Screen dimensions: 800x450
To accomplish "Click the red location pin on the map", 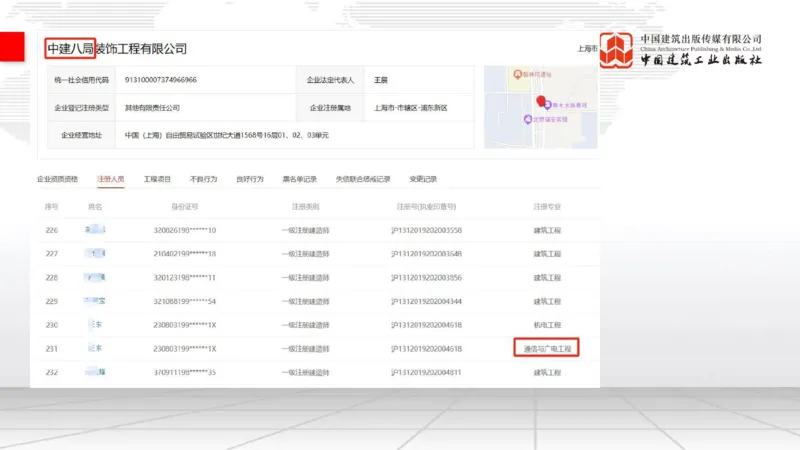I will 541,101.
